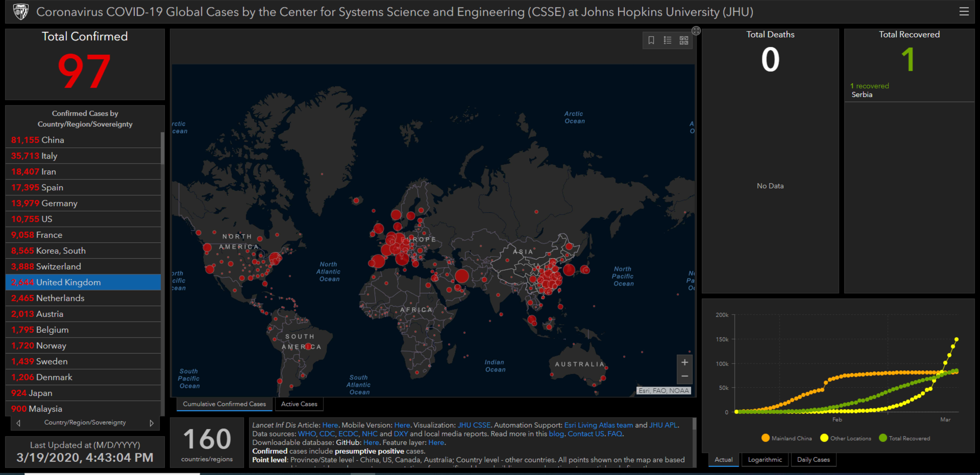Select Malaysia in the country list
This screenshot has width=980, height=475.
[83, 409]
